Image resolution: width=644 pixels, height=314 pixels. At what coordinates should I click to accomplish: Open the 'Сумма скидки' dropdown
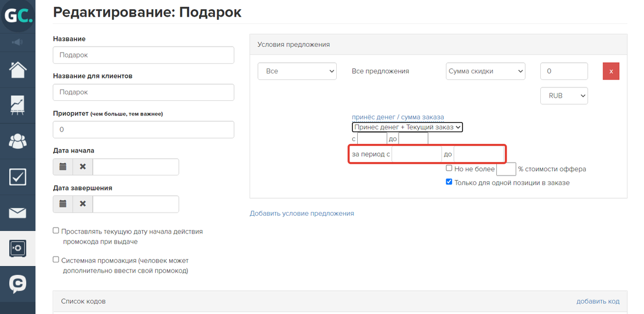coord(486,71)
